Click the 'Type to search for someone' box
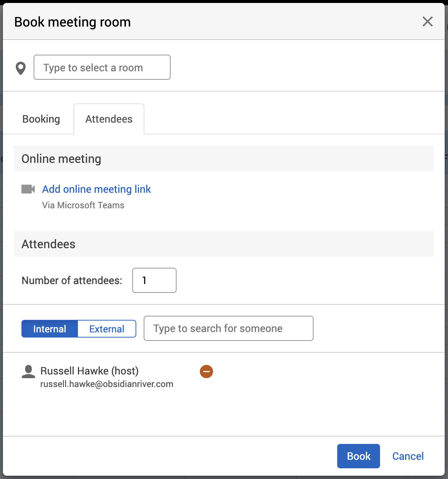448x479 pixels. pyautogui.click(x=228, y=328)
